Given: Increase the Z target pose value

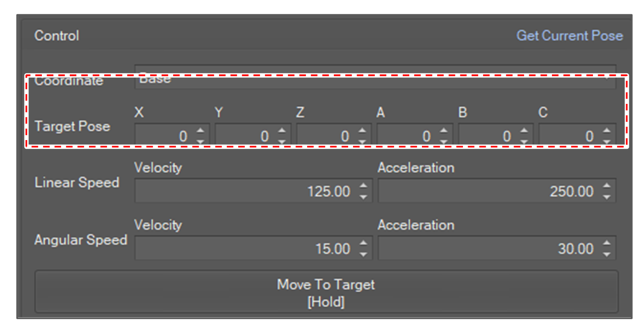Looking at the screenshot, I should 362,130.
